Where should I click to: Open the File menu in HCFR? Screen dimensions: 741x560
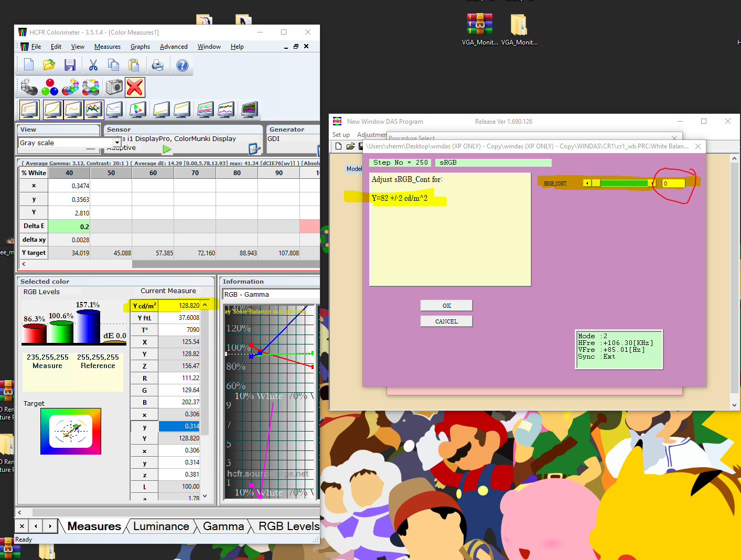(36, 47)
